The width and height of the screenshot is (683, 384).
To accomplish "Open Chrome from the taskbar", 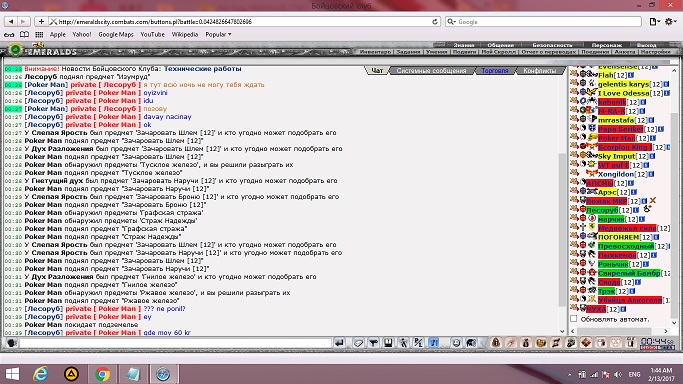I will 102,374.
